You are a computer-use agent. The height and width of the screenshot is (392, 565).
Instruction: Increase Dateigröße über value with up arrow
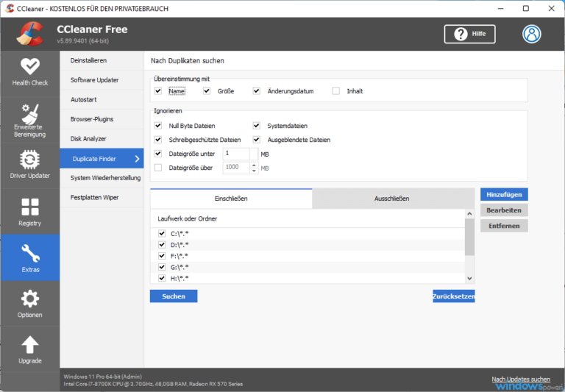pos(255,165)
